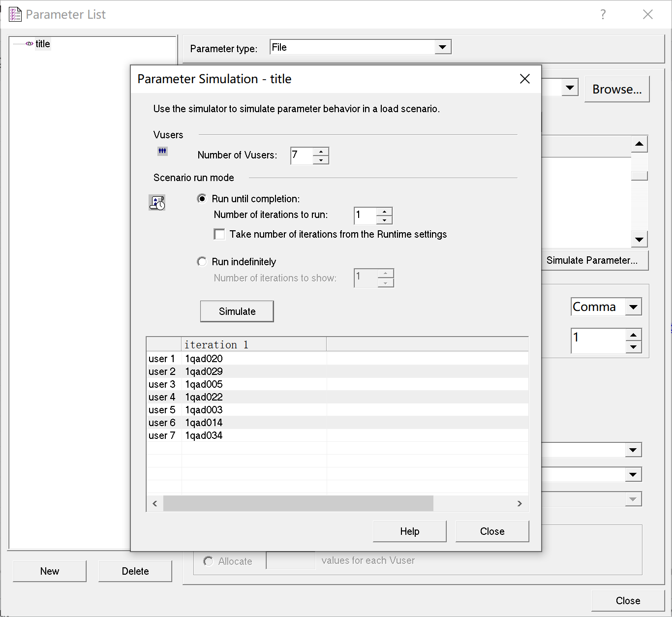The image size is (672, 617).
Task: Click the Vusers group icon
Action: point(162,151)
